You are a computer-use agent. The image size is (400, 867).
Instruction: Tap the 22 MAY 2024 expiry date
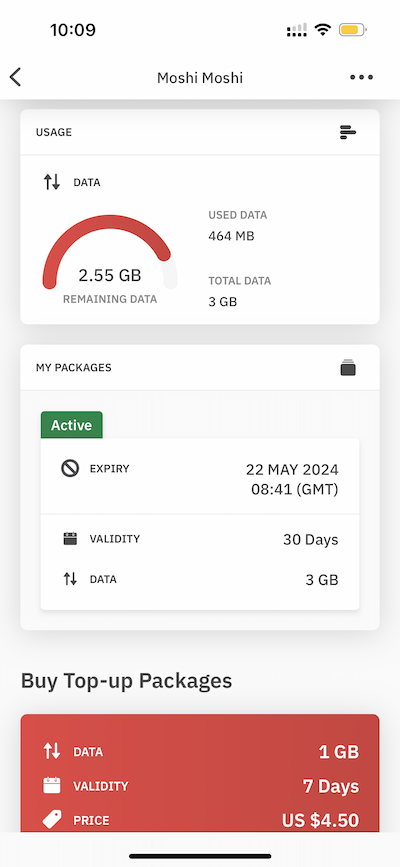point(292,470)
